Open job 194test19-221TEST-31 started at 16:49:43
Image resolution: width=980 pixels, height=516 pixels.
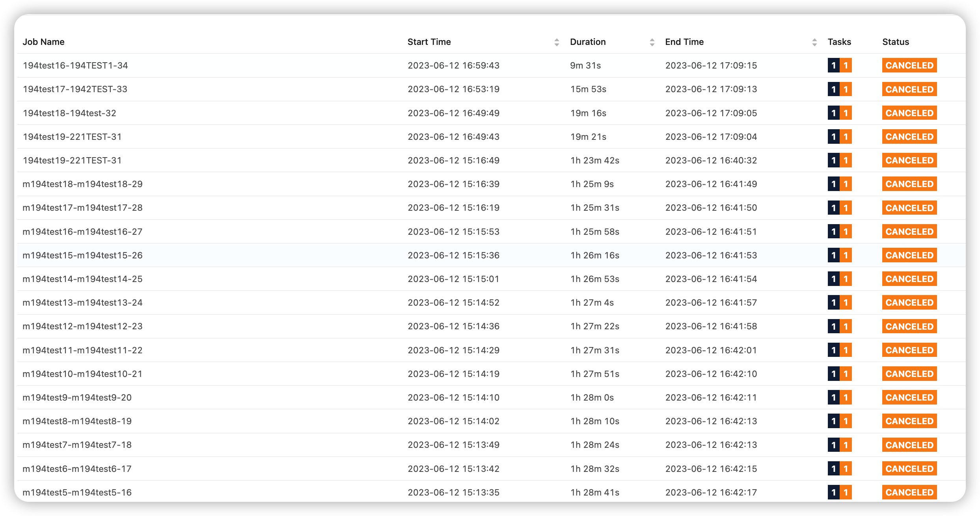(x=72, y=137)
